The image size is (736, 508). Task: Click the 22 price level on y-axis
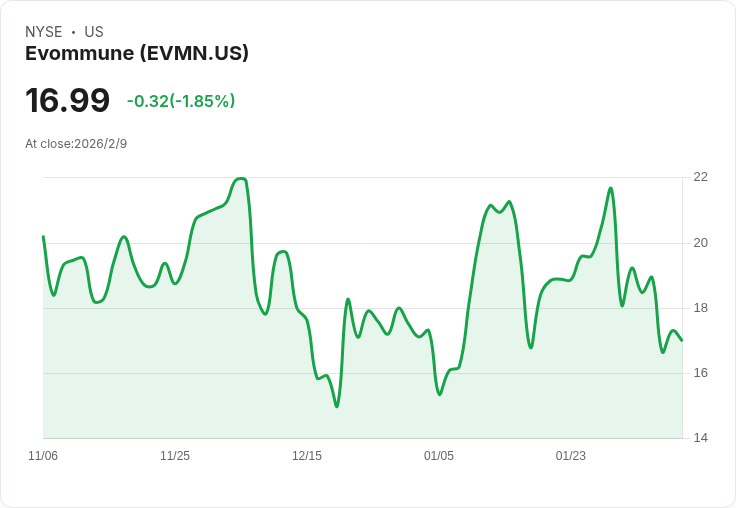(700, 177)
